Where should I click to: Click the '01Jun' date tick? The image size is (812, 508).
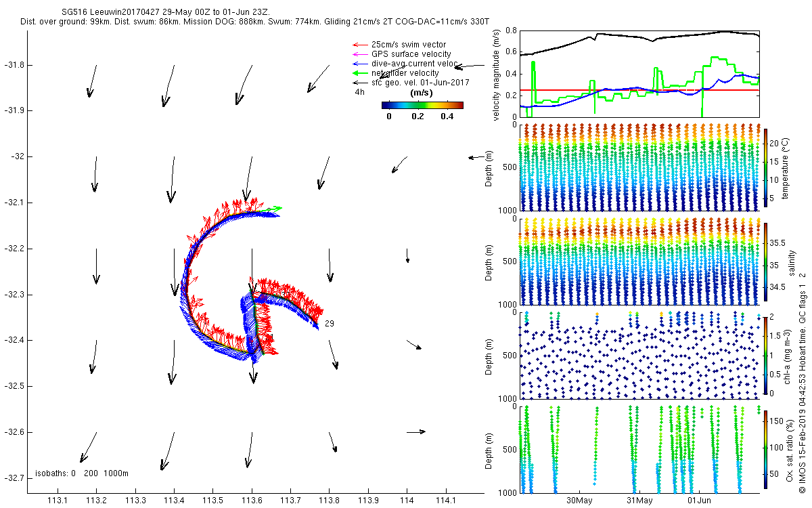[700, 501]
